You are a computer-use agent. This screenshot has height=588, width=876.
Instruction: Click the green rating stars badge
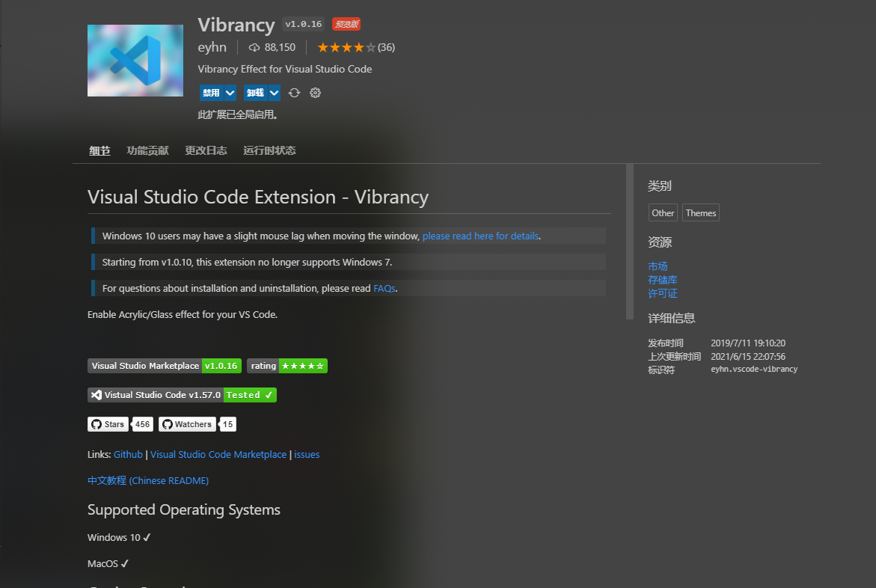coord(287,366)
